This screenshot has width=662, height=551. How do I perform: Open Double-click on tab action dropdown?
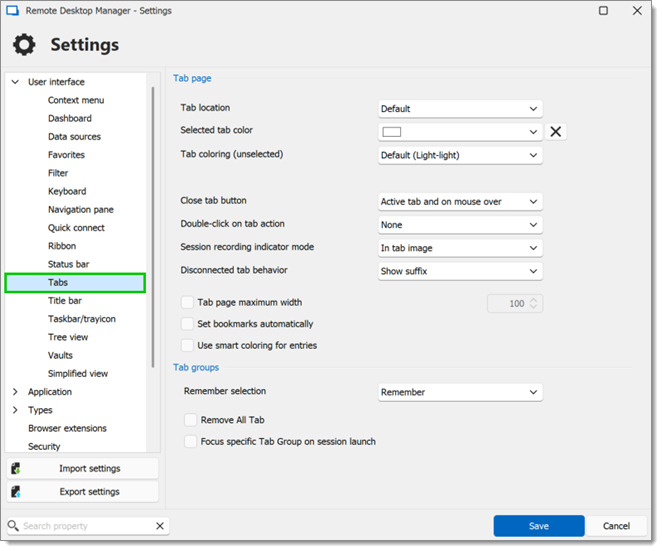tap(460, 225)
